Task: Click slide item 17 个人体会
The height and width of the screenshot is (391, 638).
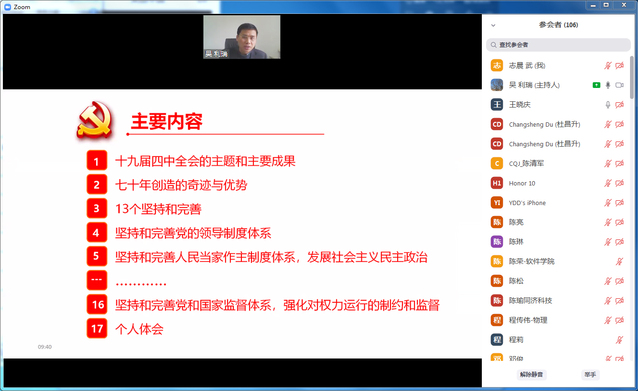Action: click(139, 329)
